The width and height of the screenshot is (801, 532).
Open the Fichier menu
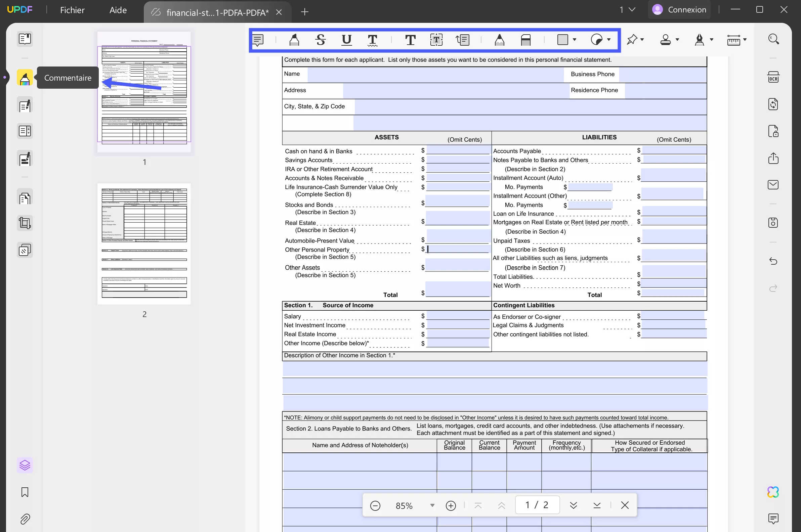point(72,10)
